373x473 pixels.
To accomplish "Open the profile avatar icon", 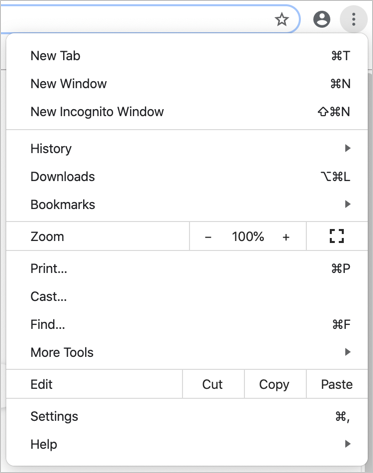I will pyautogui.click(x=321, y=19).
